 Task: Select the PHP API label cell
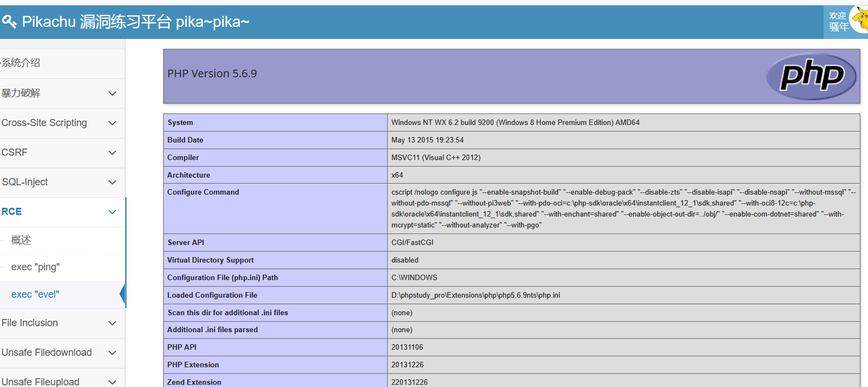(275, 348)
